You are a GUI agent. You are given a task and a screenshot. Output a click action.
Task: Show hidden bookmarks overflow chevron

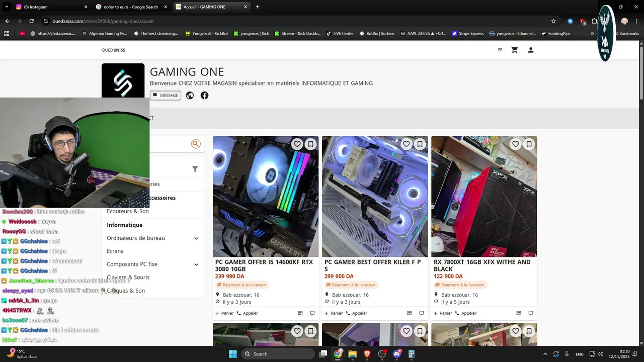(x=592, y=34)
